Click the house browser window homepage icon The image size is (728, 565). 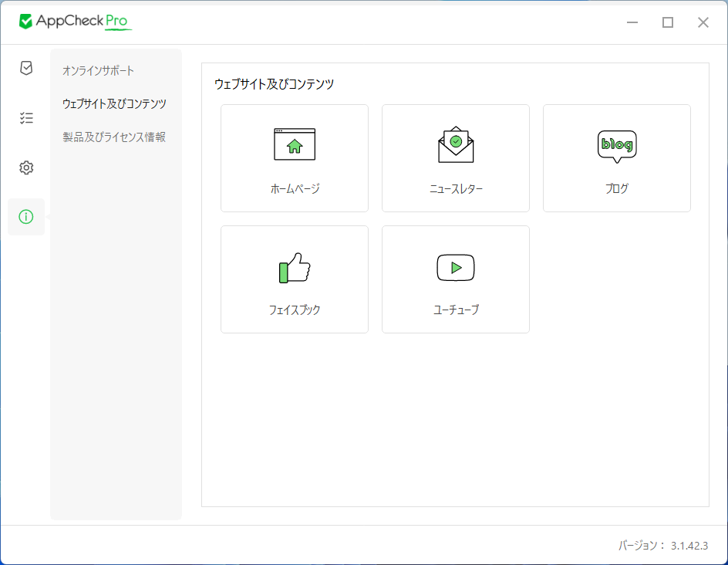pos(295,144)
